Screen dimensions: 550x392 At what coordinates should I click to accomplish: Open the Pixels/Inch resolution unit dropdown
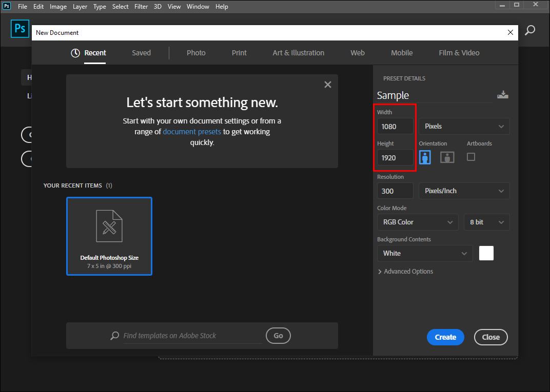[x=464, y=191]
